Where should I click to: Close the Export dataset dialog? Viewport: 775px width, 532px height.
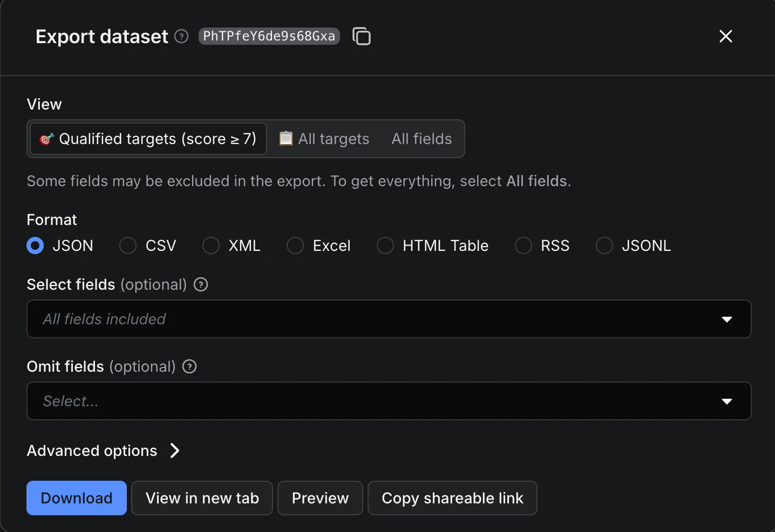click(726, 36)
